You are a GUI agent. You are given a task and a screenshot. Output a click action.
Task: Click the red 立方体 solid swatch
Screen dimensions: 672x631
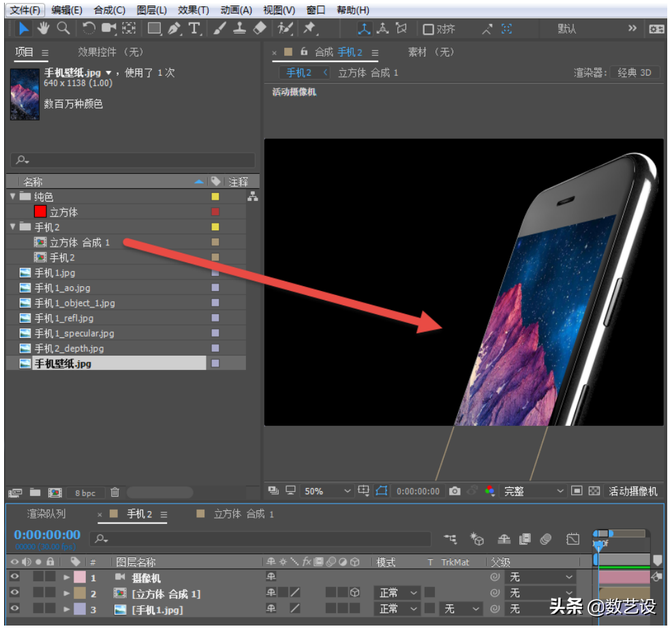[40, 212]
